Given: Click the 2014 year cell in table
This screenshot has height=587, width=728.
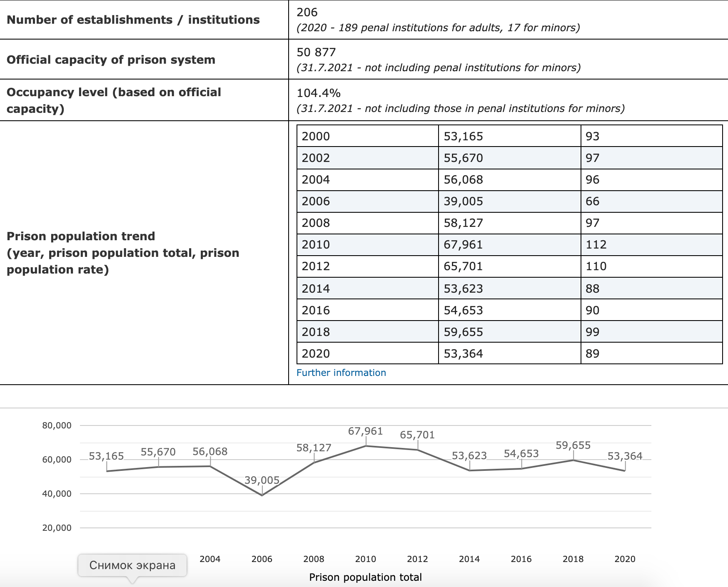Looking at the screenshot, I should [x=316, y=288].
